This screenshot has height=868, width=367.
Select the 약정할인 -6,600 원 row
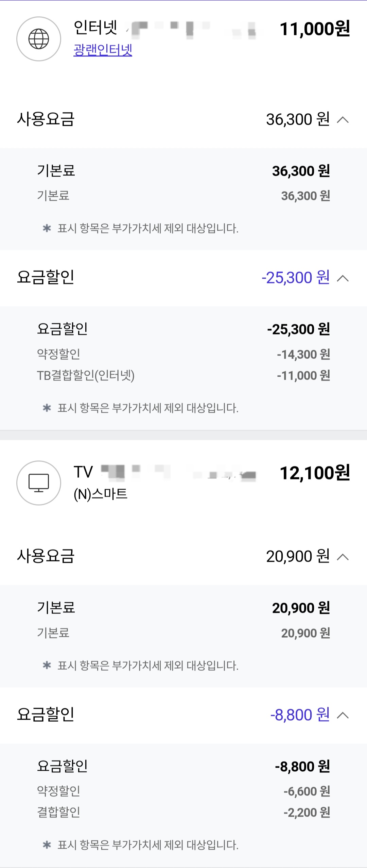tap(183, 791)
